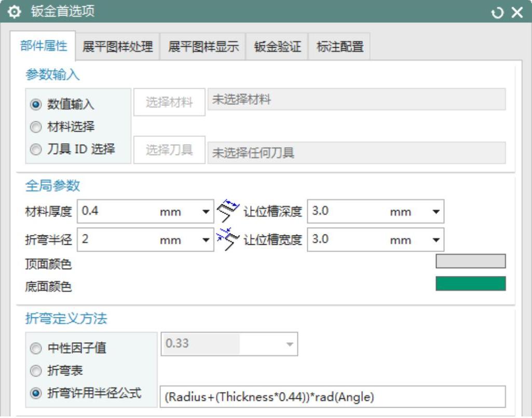
Task: Click the 未选择材料 text box
Action: (x=357, y=100)
